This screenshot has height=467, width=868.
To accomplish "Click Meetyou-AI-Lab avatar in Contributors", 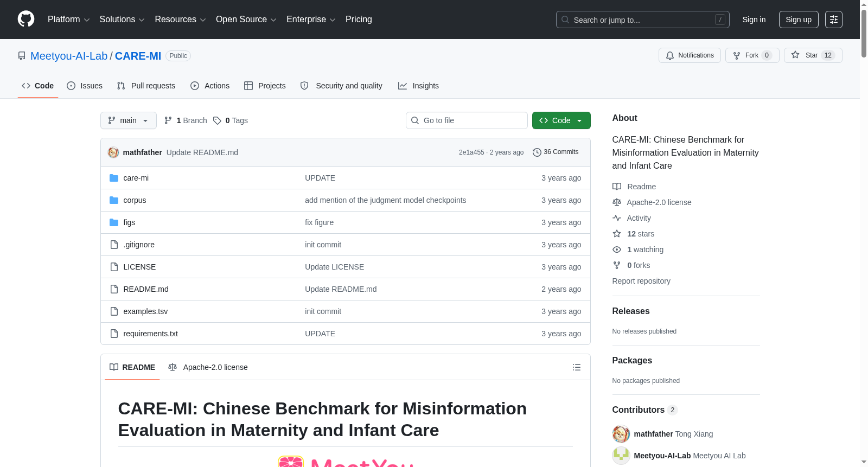I will coord(621,456).
